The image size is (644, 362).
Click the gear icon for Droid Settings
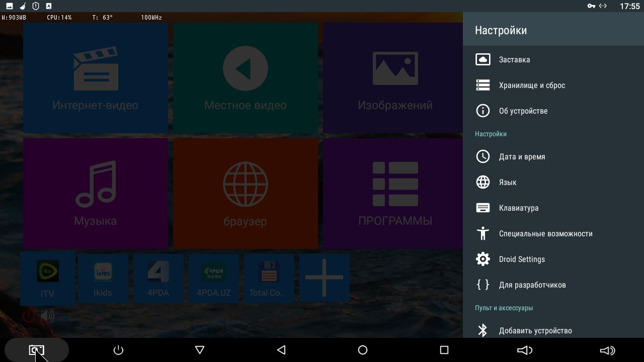[x=483, y=259]
